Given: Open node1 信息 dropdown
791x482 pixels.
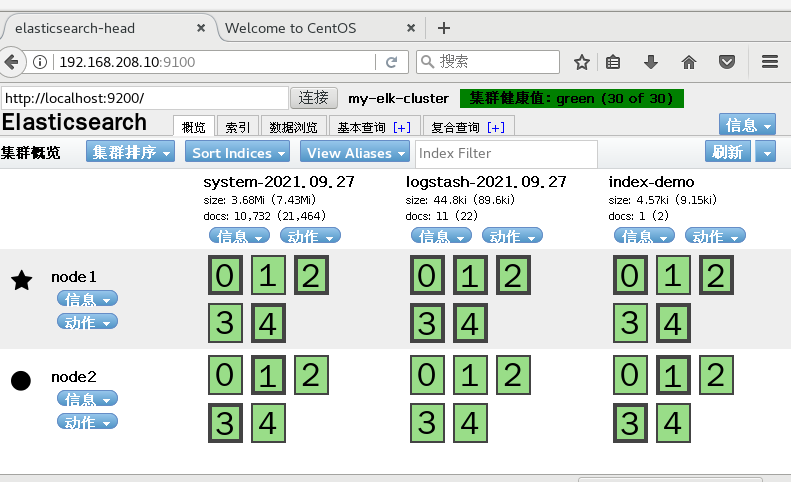Looking at the screenshot, I should (x=87, y=299).
